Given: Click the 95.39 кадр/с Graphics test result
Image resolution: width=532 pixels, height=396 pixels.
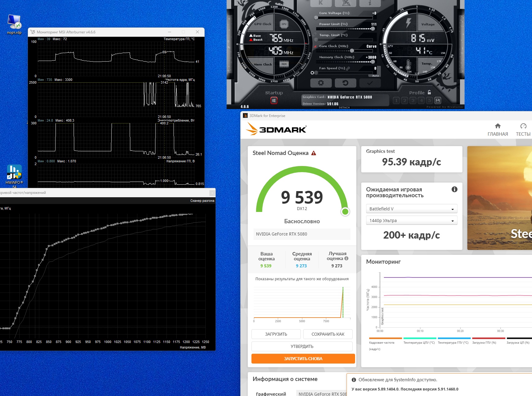Looking at the screenshot, I should 411,162.
